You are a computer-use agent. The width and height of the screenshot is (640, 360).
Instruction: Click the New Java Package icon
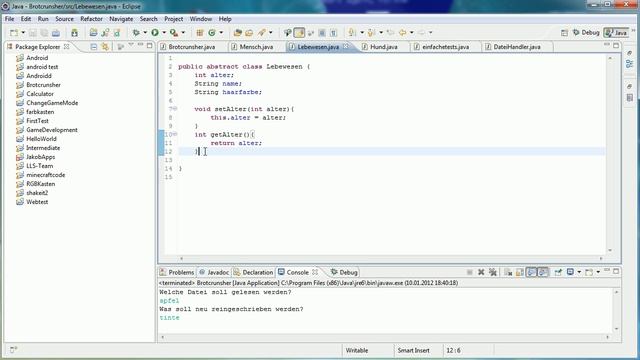200,32
